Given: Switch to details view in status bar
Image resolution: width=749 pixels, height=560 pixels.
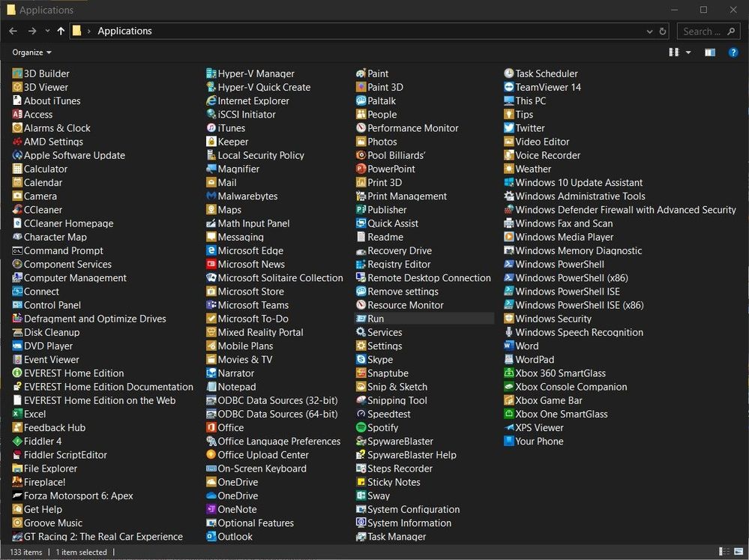Looking at the screenshot, I should click(724, 552).
